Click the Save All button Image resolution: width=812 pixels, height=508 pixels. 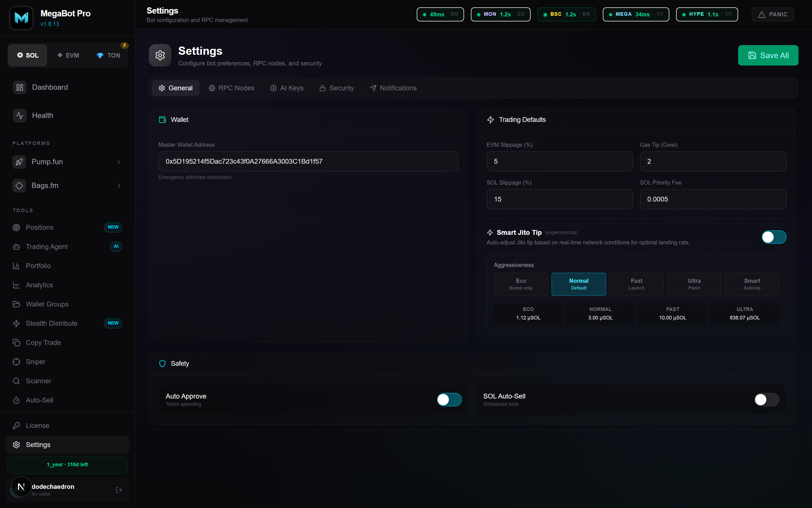(768, 55)
